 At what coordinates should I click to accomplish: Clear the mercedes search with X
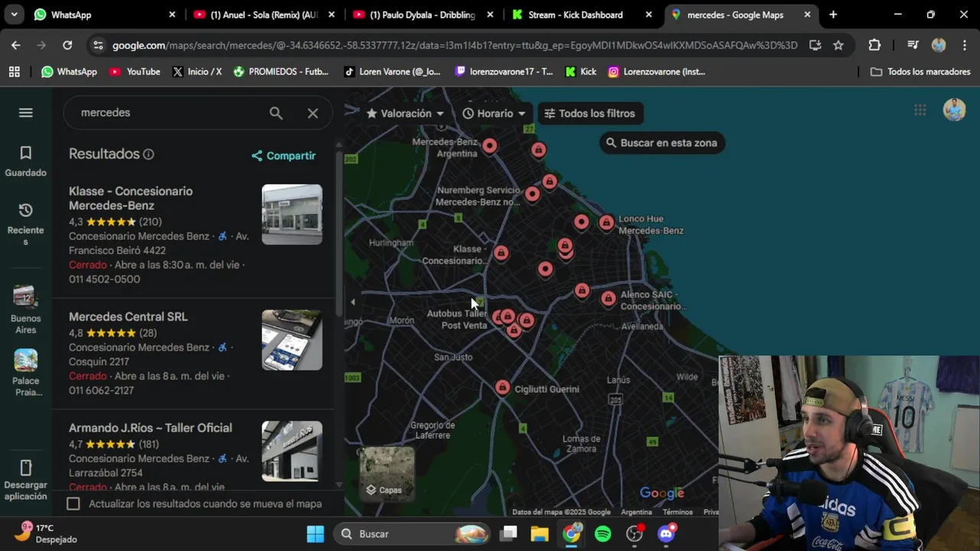click(312, 112)
